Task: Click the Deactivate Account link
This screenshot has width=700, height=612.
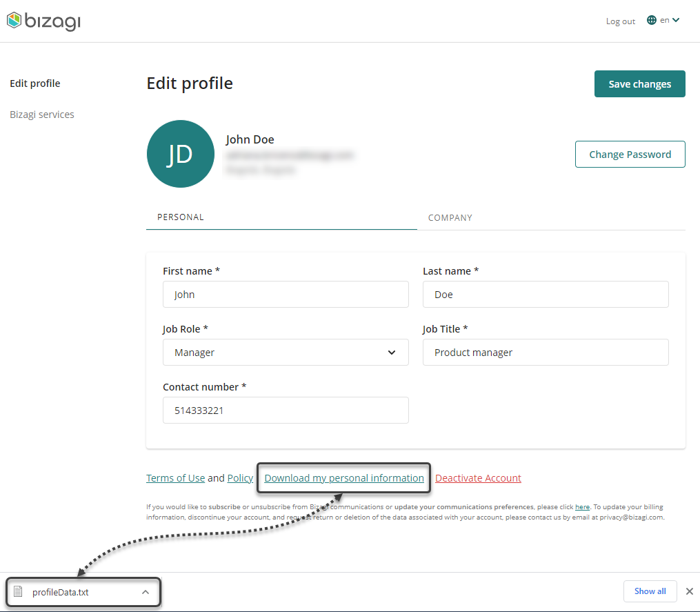Action: point(478,478)
